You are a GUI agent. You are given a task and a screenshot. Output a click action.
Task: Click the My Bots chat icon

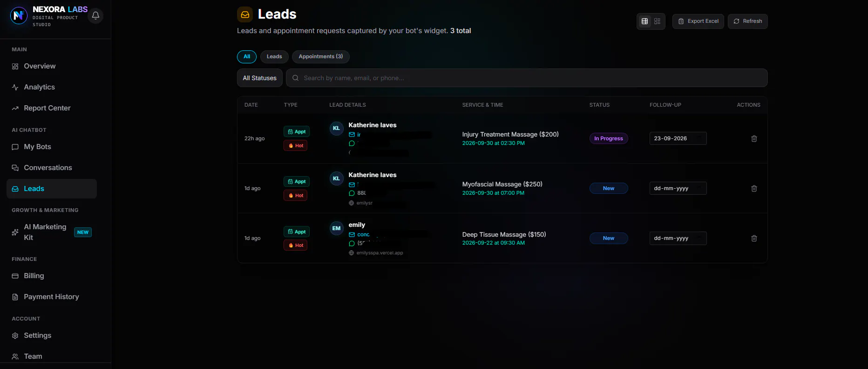15,147
